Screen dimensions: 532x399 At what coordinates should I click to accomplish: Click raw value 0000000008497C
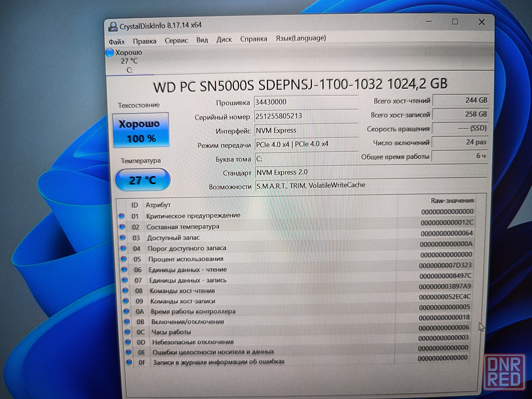coord(445,276)
